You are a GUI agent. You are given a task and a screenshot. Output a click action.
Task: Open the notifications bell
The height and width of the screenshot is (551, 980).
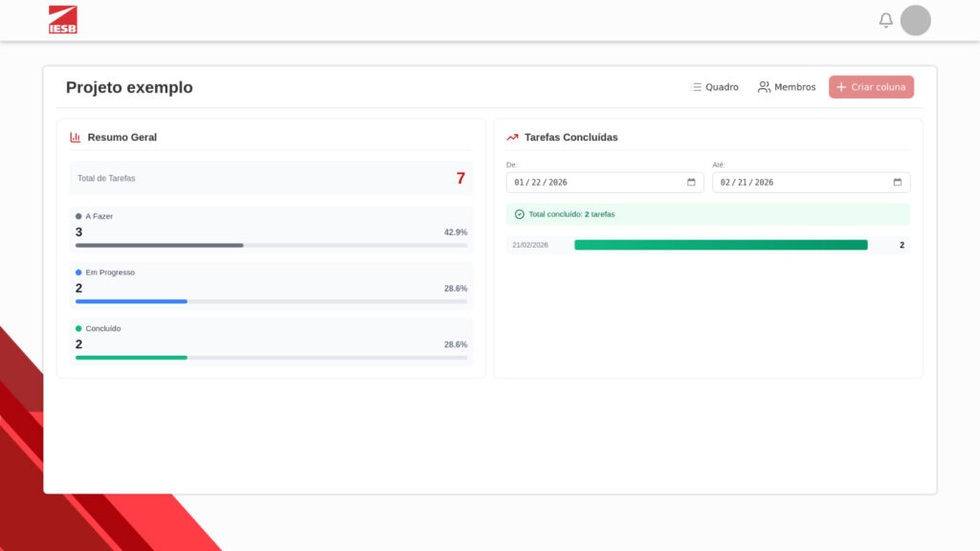[x=886, y=20]
